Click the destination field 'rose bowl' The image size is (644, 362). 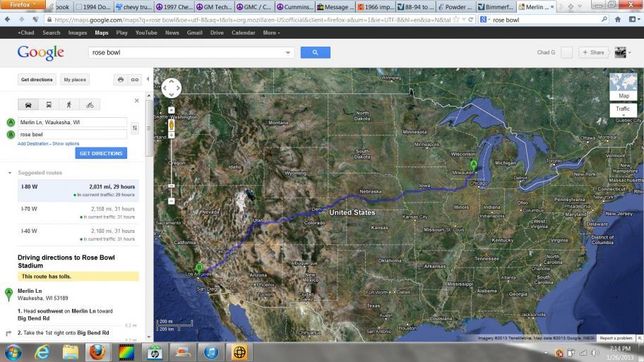(72, 134)
